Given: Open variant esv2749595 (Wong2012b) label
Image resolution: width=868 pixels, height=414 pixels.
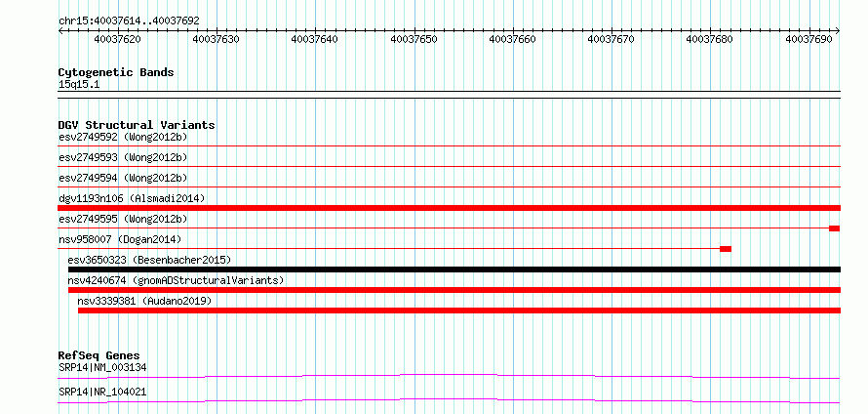Looking at the screenshot, I should coord(123,219).
